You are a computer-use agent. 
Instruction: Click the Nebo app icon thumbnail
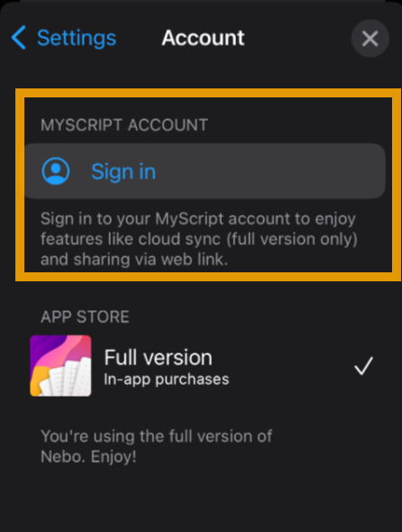(60, 366)
